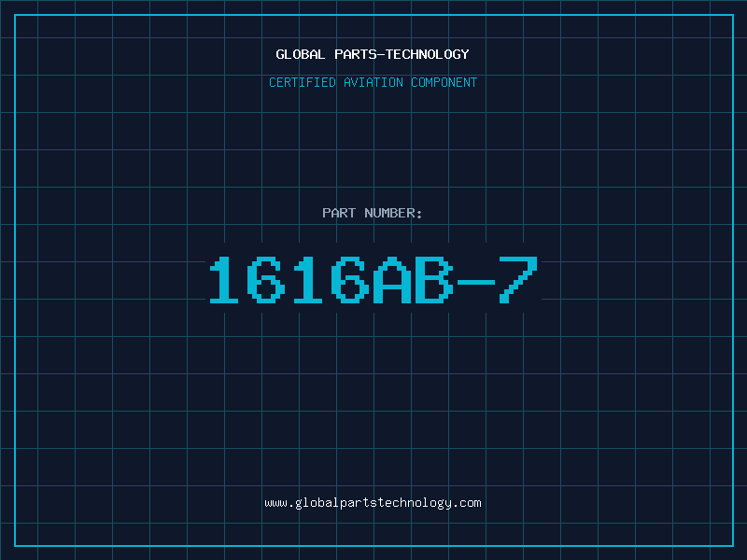The width and height of the screenshot is (747, 560).
Task: Open the www.globalpartstechnology.com link
Action: 373,503
